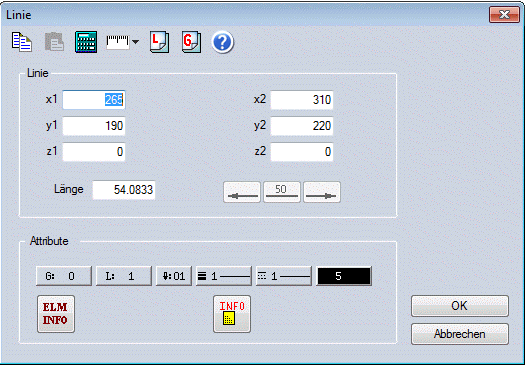Select the right endpoint arrow button
Image resolution: width=525 pixels, height=365 pixels.
[322, 192]
